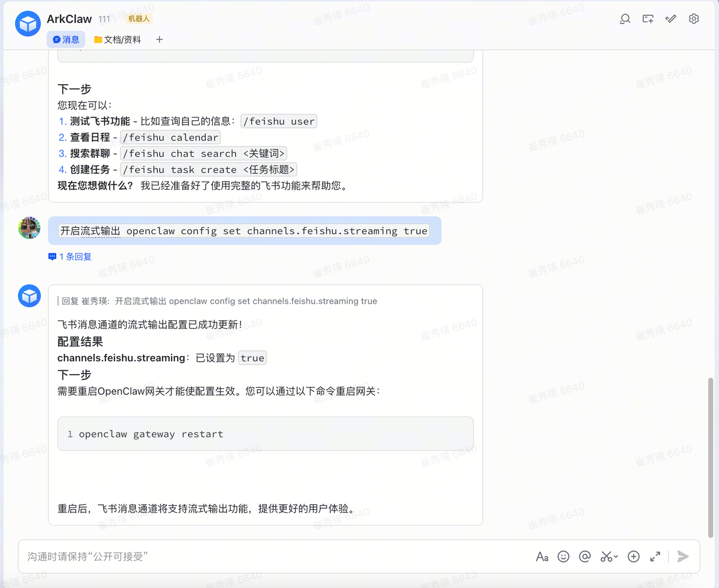Click the /feishu user command snippet
719x588 pixels.
[x=279, y=121]
